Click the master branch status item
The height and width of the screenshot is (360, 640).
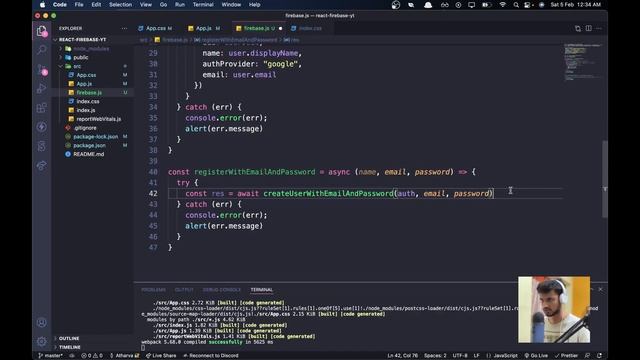pyautogui.click(x=50, y=356)
